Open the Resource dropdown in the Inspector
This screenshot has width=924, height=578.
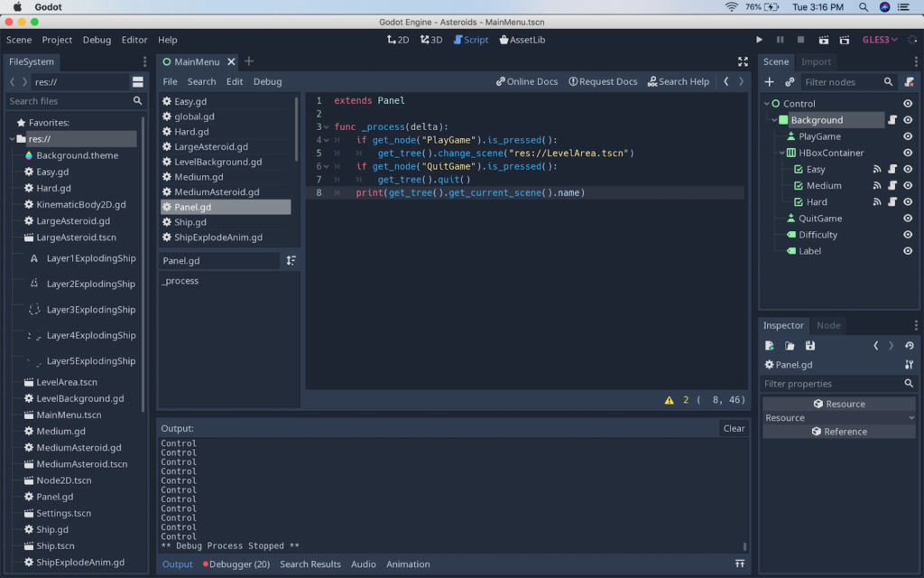point(838,417)
